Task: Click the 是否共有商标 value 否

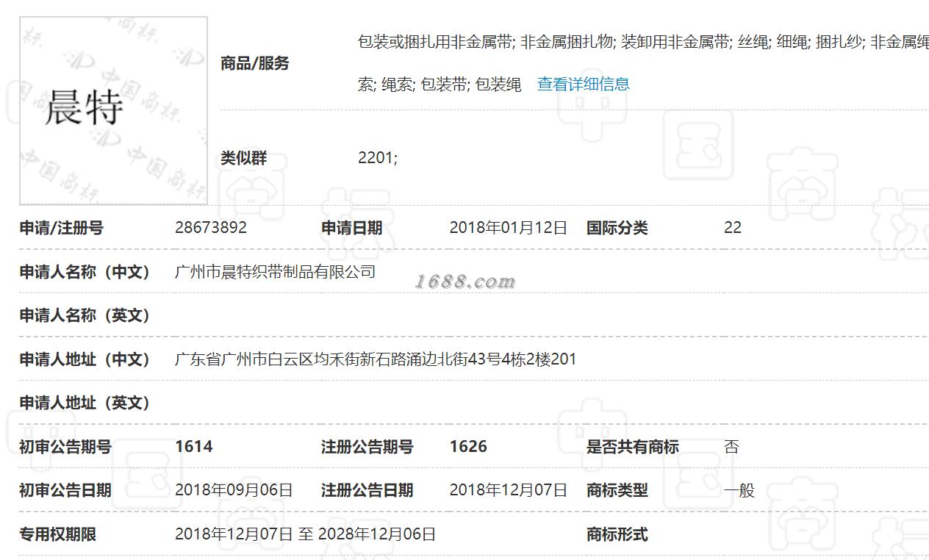Action: [x=731, y=447]
